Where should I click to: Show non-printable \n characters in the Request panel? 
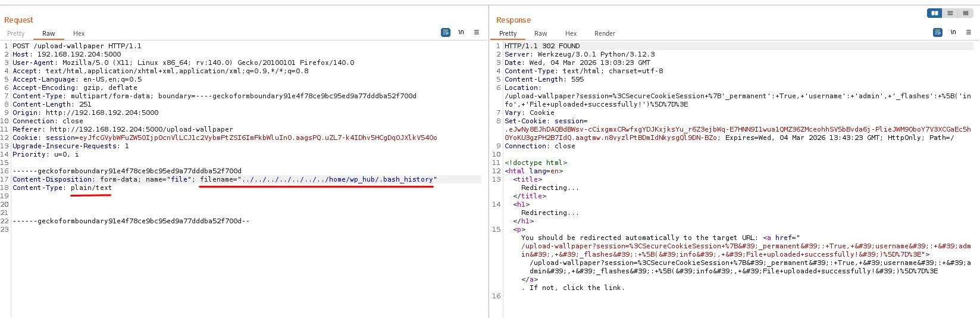pos(461,32)
